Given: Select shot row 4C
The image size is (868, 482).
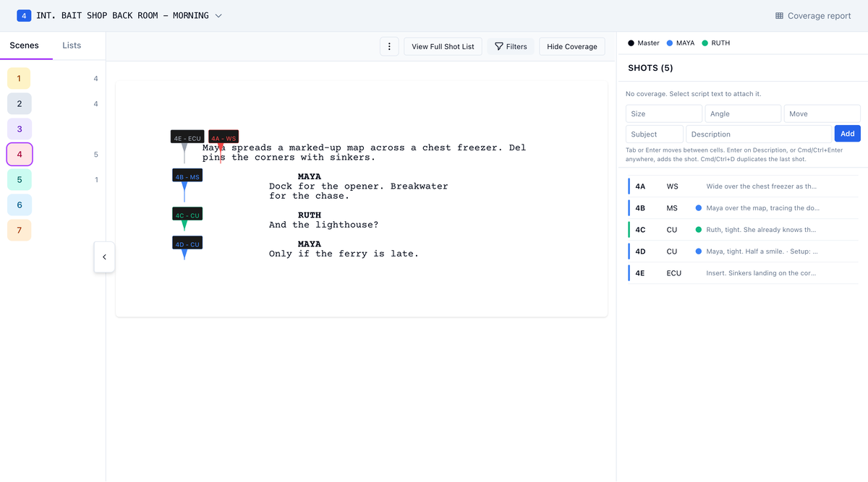Looking at the screenshot, I should (x=744, y=230).
